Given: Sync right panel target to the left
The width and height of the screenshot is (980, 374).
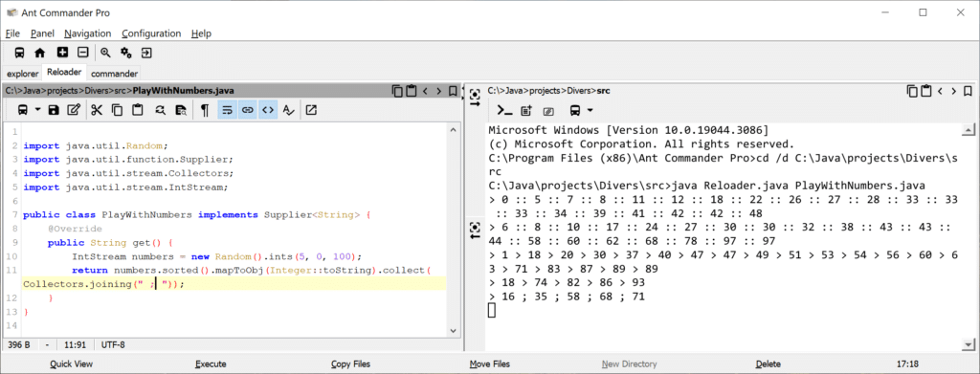Looking at the screenshot, I should [x=475, y=231].
